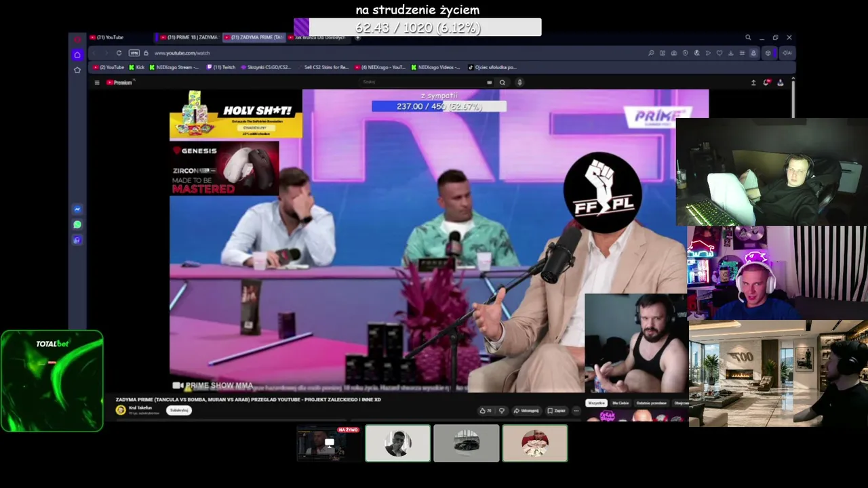This screenshot has height=488, width=868.
Task: Open the Opera AI sidebar button
Action: click(787, 53)
